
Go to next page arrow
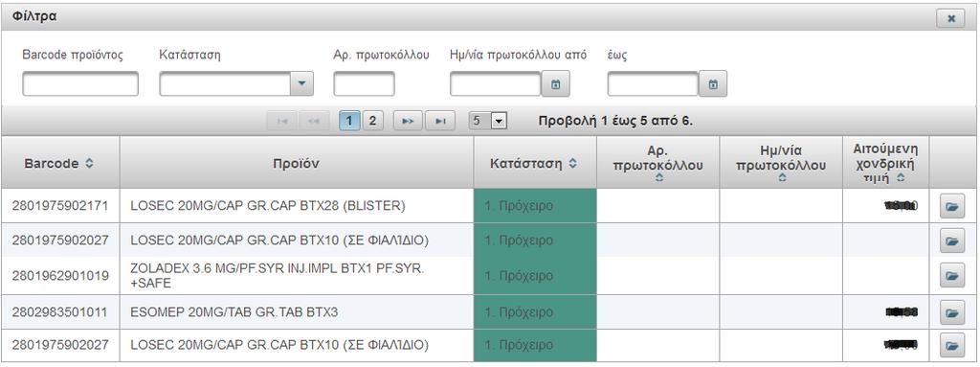coord(408,121)
